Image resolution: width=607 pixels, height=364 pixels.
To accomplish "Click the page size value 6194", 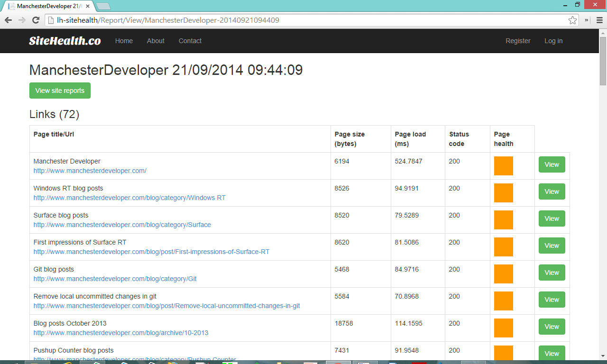I will click(342, 161).
